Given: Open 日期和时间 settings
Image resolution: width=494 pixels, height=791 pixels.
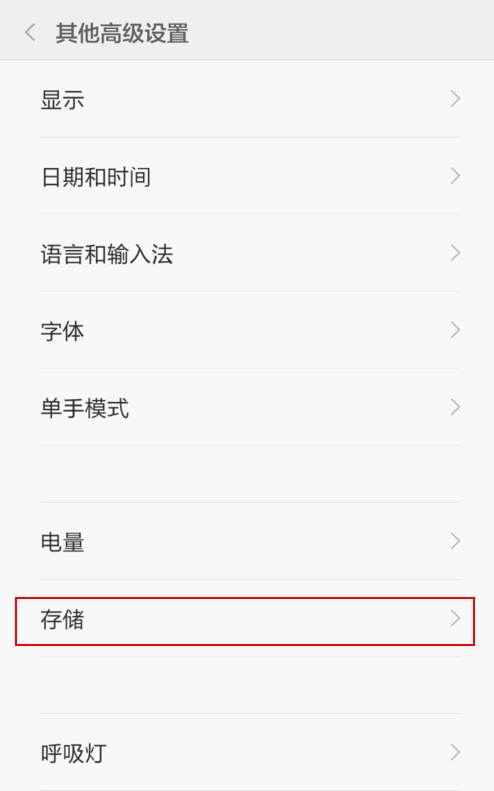Looking at the screenshot, I should click(x=247, y=176).
